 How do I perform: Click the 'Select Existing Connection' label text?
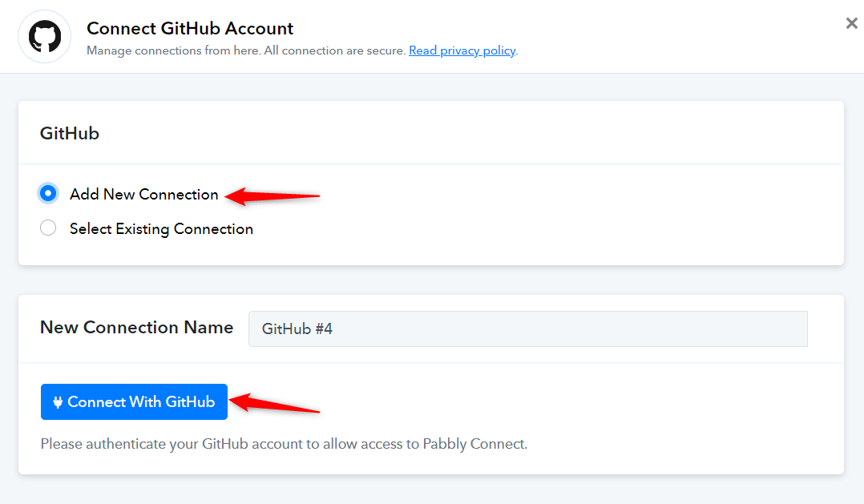(x=161, y=228)
